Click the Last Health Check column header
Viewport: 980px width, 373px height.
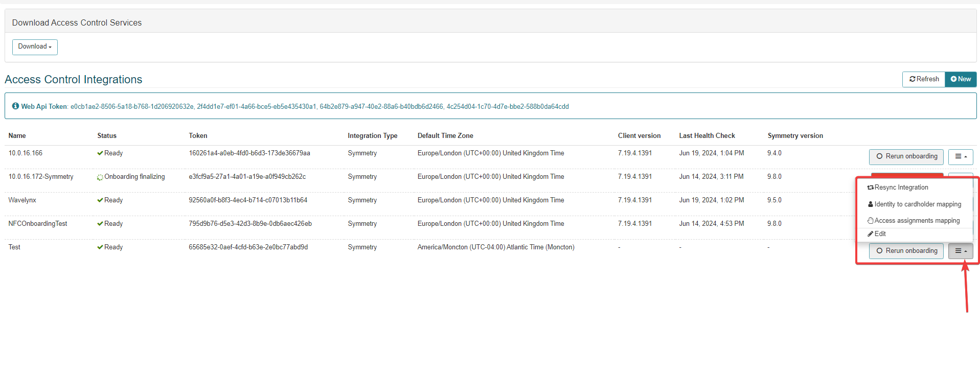click(x=706, y=136)
